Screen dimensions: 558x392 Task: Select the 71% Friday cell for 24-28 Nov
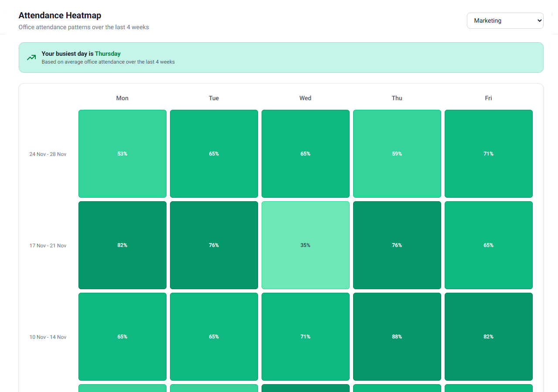click(x=488, y=154)
